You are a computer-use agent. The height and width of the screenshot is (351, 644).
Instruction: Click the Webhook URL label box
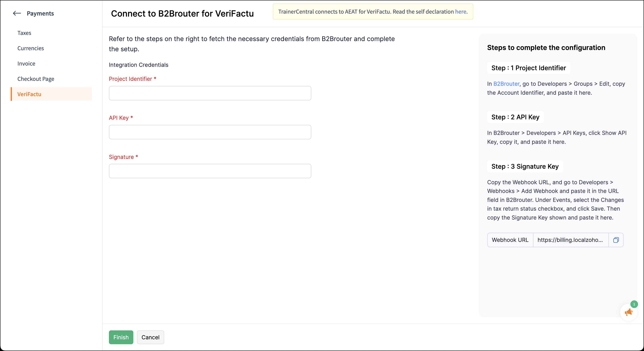pos(510,240)
